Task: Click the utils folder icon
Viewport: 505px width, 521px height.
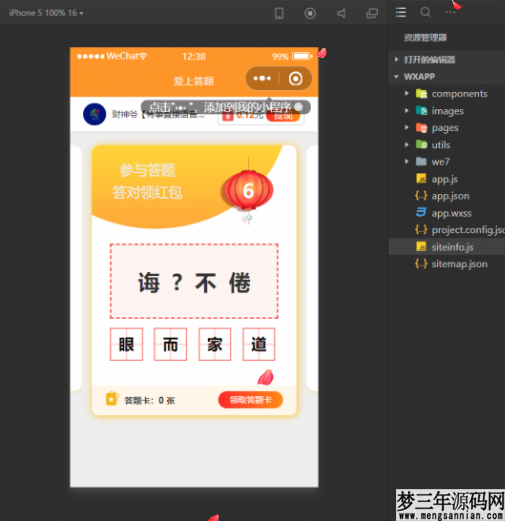Action: 421,145
